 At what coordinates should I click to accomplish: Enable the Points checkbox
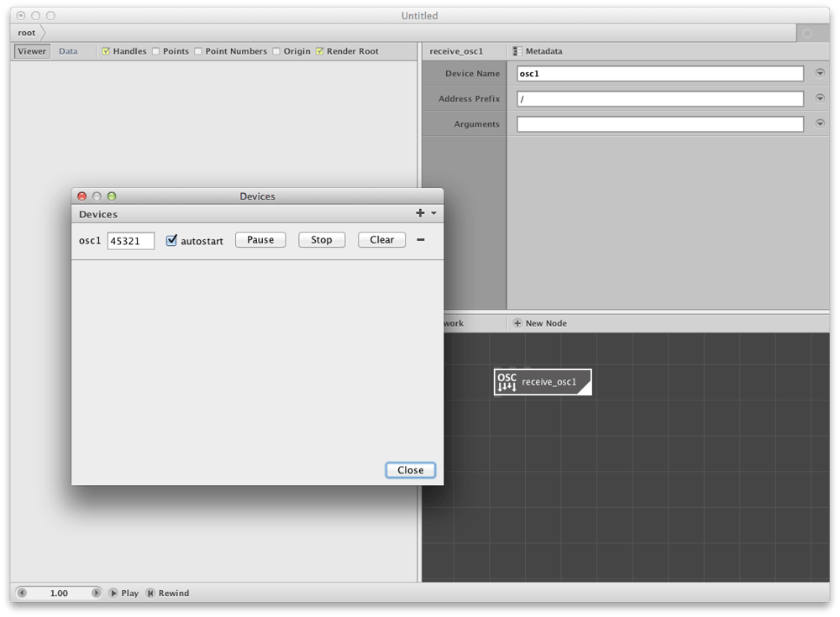click(156, 51)
